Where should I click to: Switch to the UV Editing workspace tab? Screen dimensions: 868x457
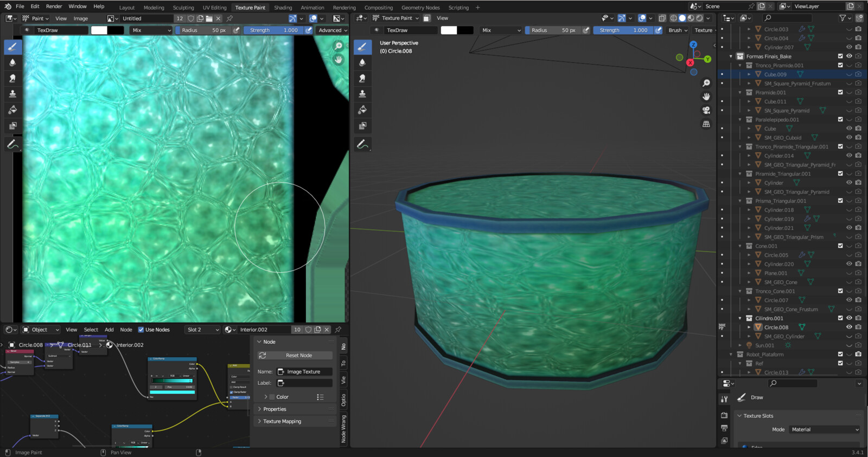[x=215, y=8]
